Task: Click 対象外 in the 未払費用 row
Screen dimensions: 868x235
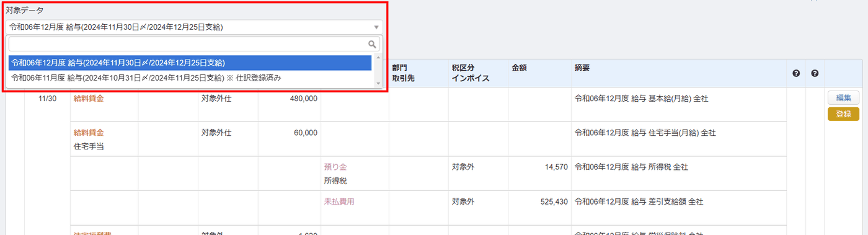Action: click(463, 202)
